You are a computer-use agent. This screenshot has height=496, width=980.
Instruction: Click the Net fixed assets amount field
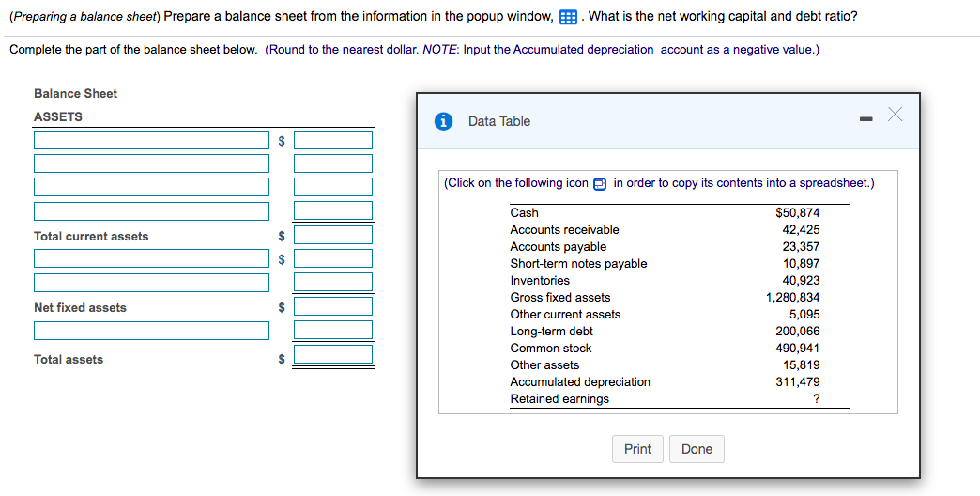pyautogui.click(x=333, y=306)
